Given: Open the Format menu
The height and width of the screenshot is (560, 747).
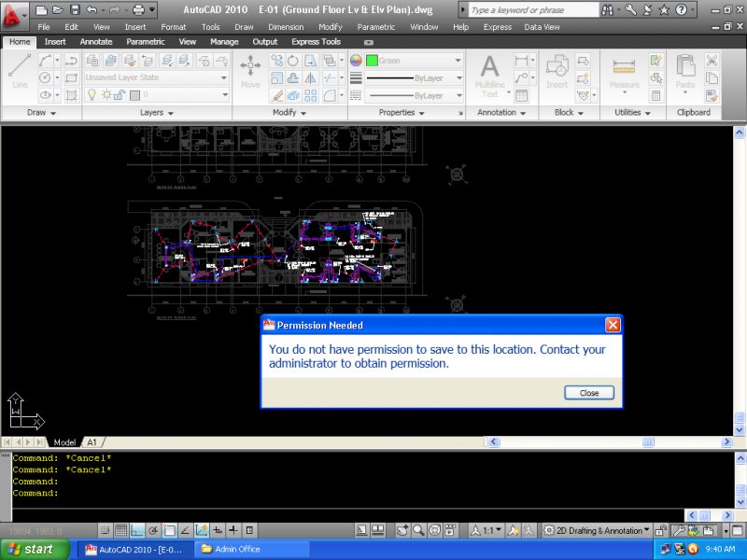Looking at the screenshot, I should (x=174, y=27).
